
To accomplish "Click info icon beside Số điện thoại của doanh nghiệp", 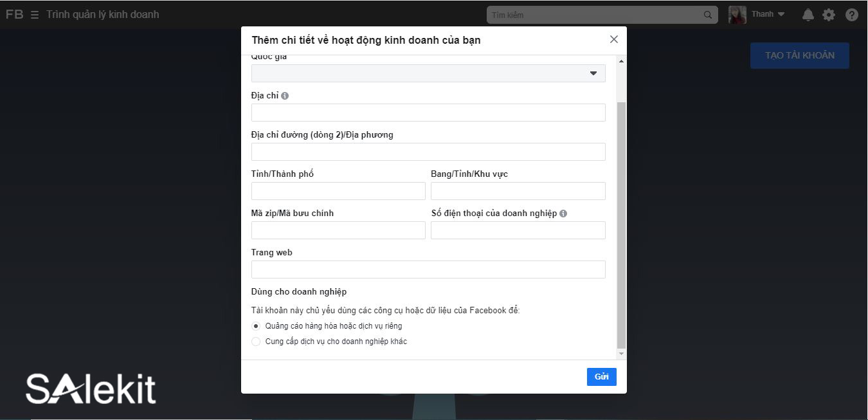I will pyautogui.click(x=563, y=214).
